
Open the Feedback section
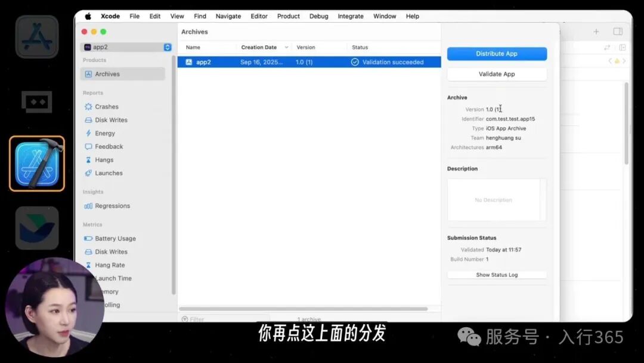109,146
